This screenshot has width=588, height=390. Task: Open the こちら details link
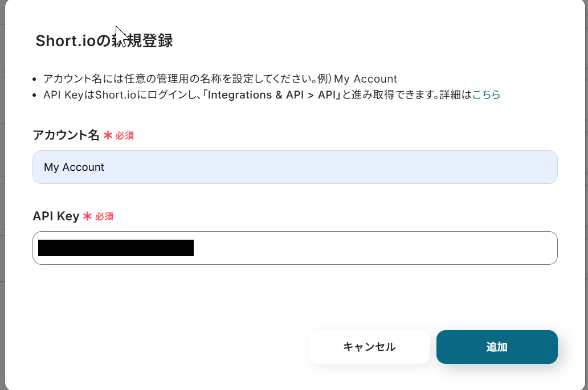486,95
